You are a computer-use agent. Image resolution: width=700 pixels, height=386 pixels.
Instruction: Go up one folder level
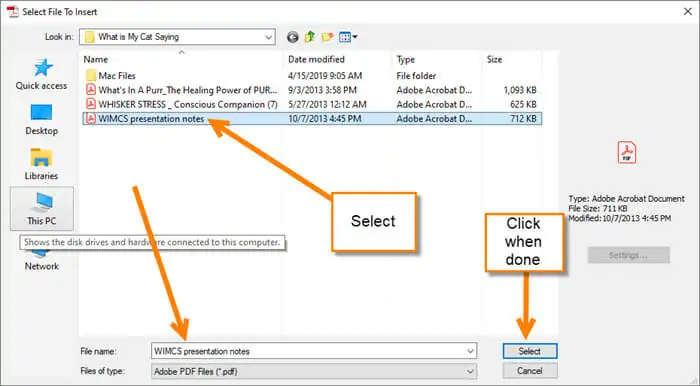310,37
